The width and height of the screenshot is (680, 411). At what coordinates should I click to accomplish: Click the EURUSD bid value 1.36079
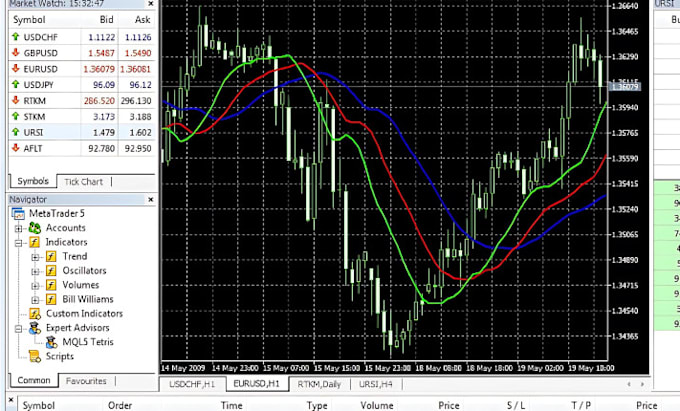[x=99, y=69]
